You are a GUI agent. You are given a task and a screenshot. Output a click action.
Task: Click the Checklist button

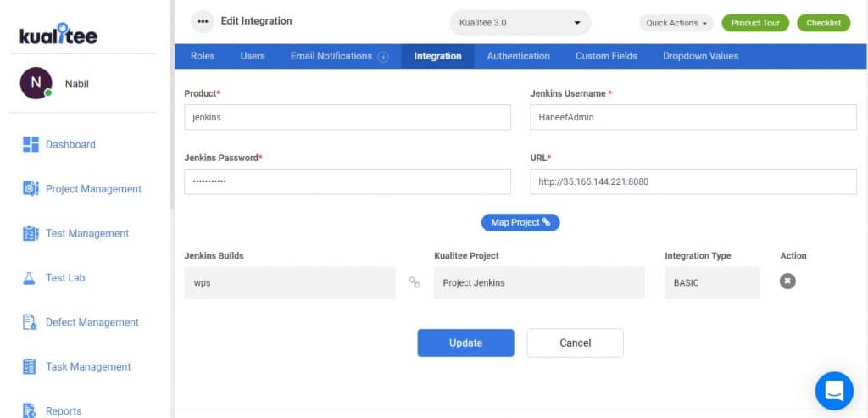[824, 23]
